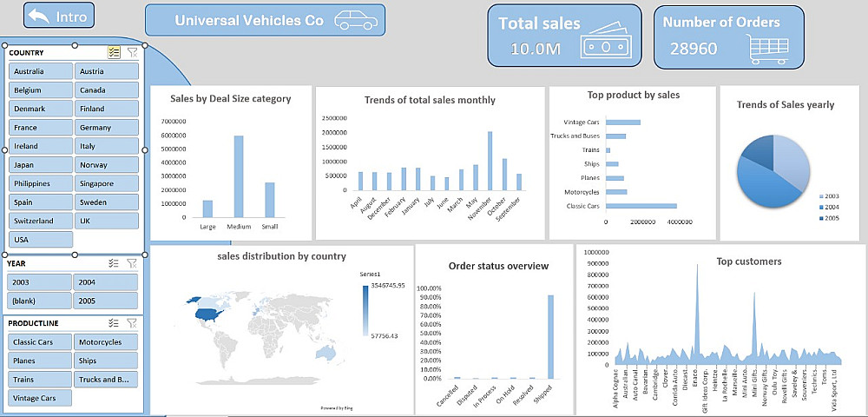Click the 2004 legend swatch in pie chart
This screenshot has height=417, width=868.
(820, 207)
